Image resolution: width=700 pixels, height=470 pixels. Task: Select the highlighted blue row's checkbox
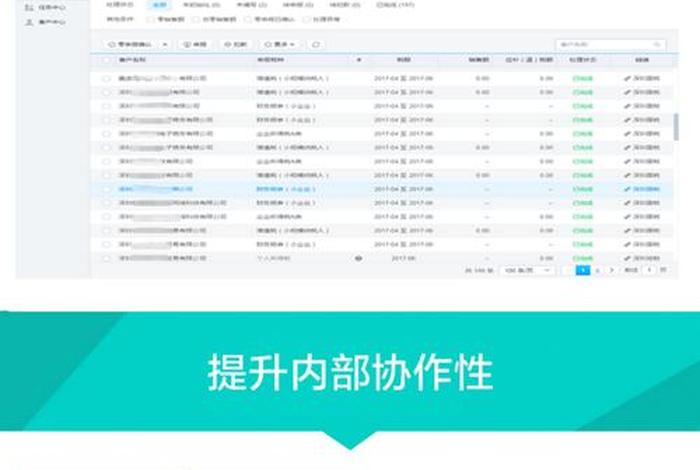pos(106,189)
